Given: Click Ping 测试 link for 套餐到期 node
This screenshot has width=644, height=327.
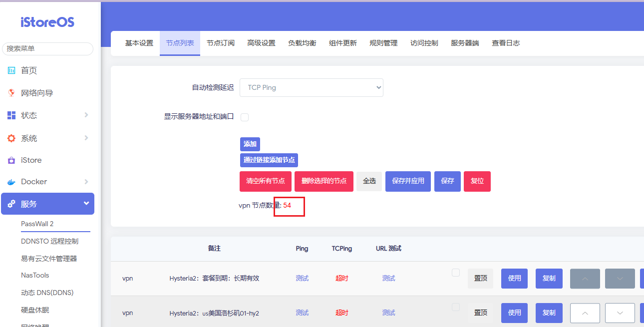Looking at the screenshot, I should pyautogui.click(x=302, y=279).
